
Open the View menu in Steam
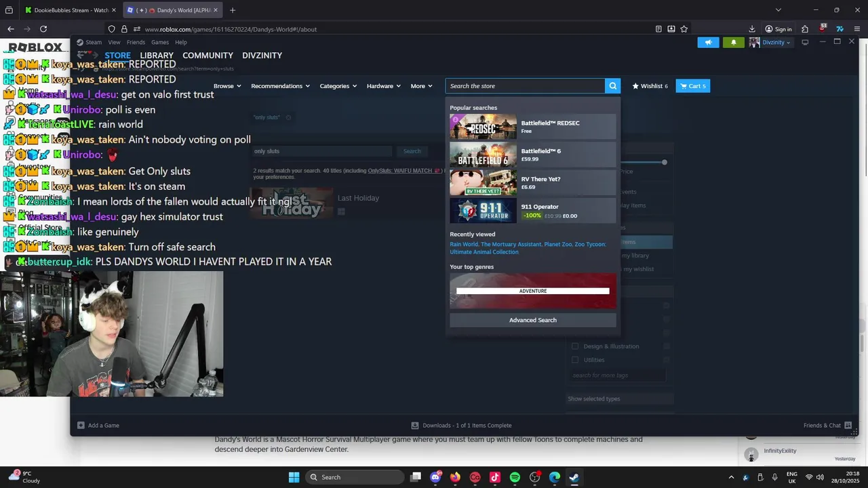point(114,42)
